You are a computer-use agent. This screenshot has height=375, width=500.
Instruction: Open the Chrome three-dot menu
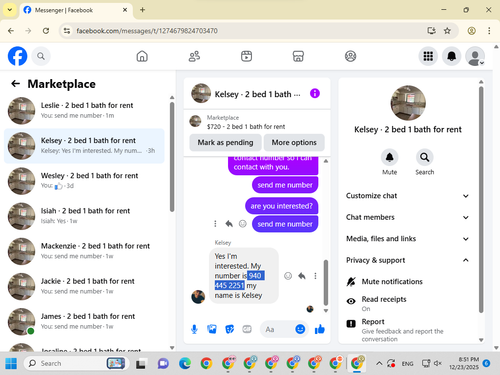pos(489,31)
